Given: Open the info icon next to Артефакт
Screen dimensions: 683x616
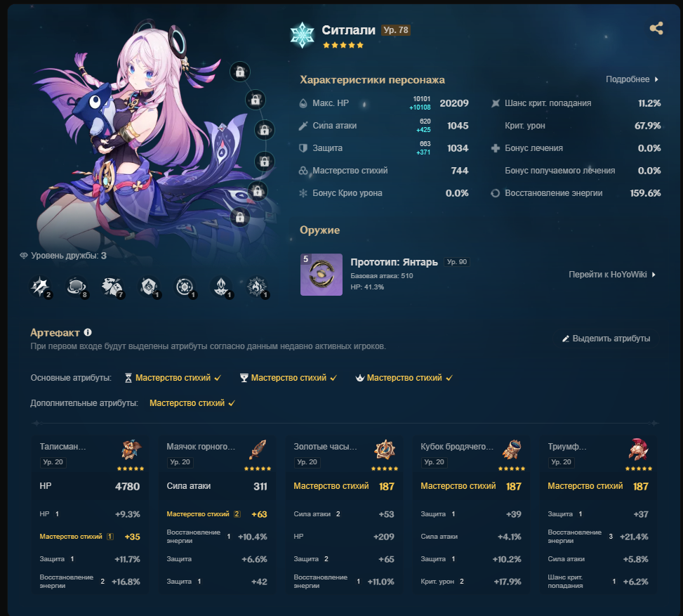Looking at the screenshot, I should click(88, 332).
